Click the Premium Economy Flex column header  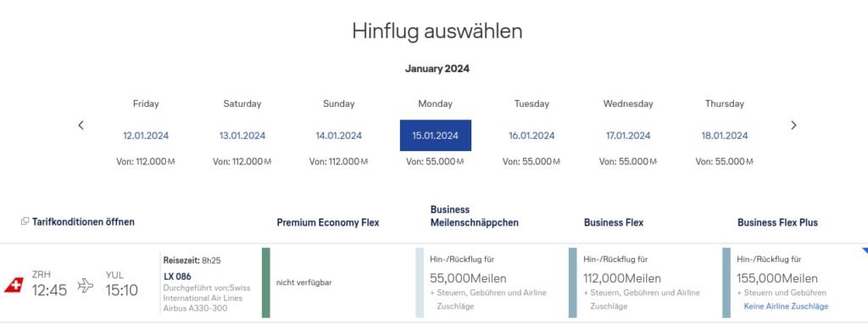(x=328, y=223)
